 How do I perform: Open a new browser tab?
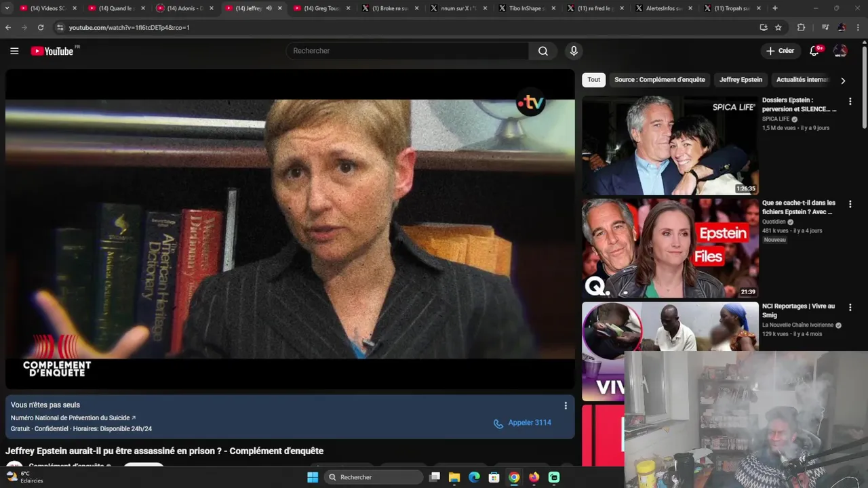[775, 8]
